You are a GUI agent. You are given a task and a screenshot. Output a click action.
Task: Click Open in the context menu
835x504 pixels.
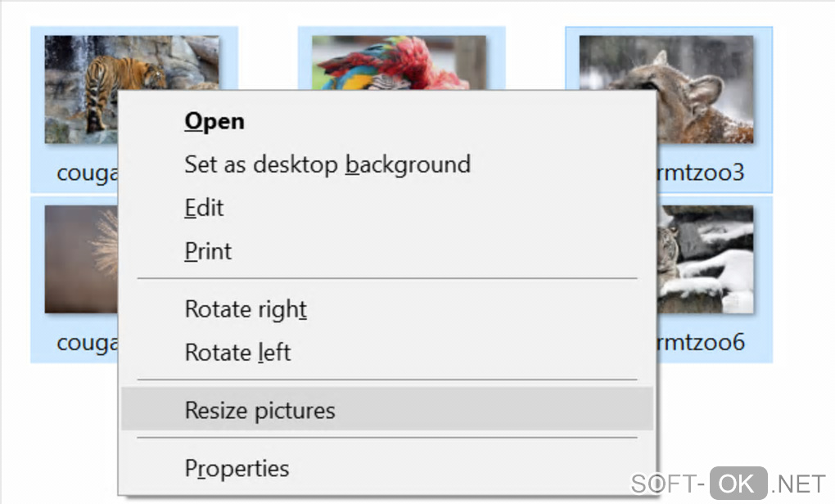(x=214, y=121)
